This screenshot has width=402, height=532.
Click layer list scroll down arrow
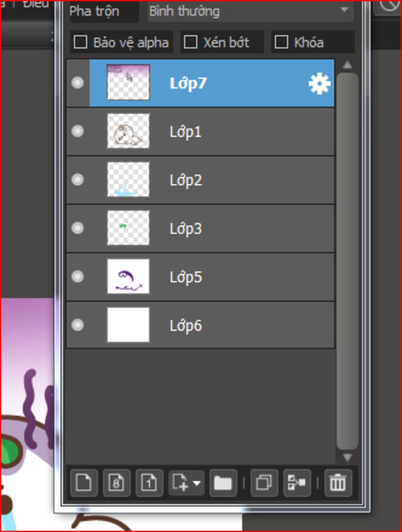347,457
